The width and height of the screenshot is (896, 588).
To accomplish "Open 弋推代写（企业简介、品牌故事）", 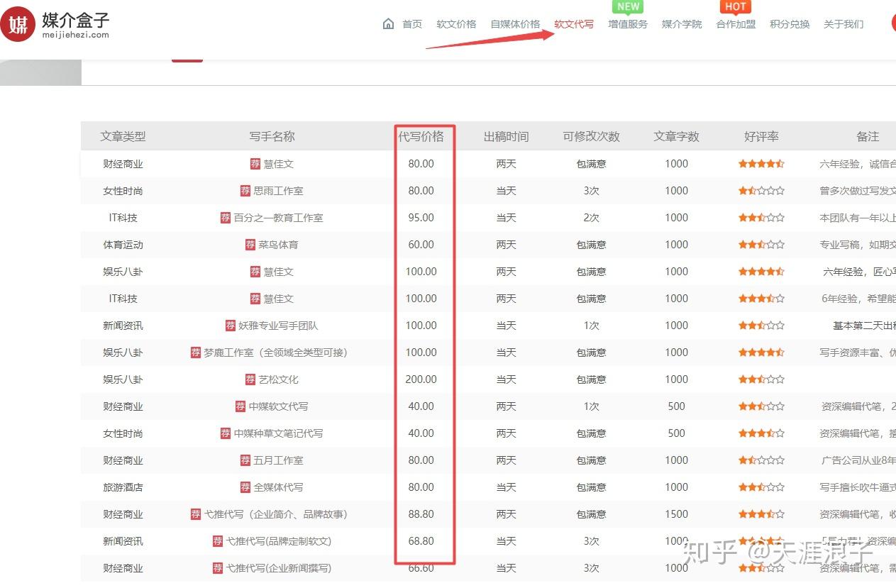I will coord(275,514).
